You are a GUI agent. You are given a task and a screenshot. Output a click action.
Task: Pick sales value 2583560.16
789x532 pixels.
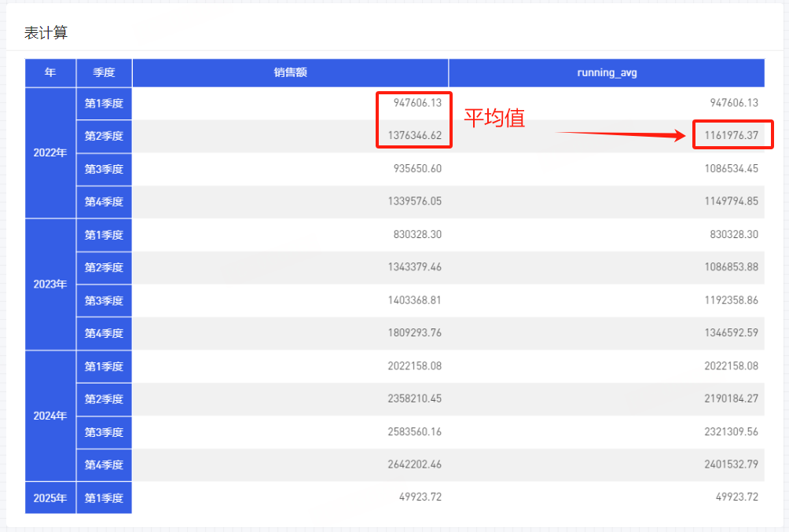coord(414,431)
